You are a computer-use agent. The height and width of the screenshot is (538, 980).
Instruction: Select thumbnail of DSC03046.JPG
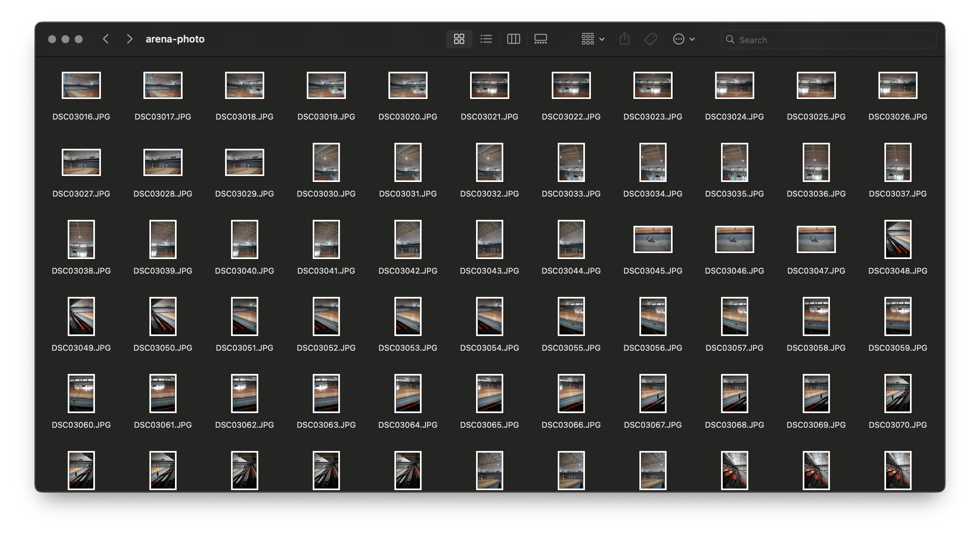click(x=735, y=239)
